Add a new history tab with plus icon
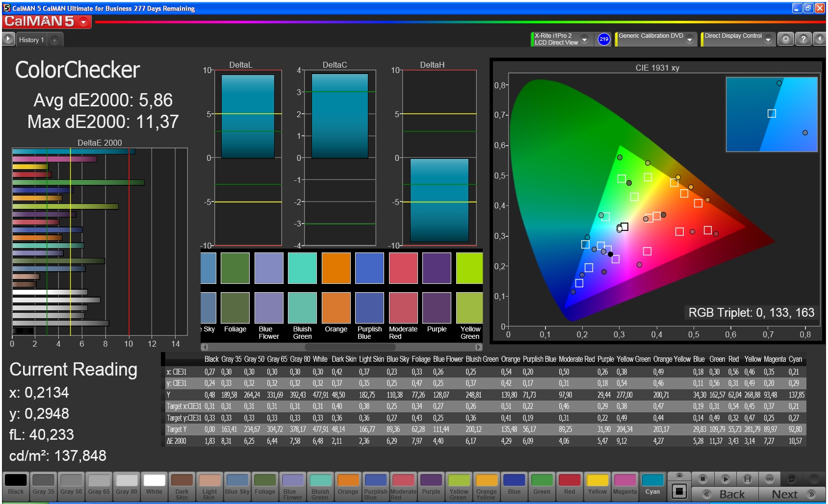The height and width of the screenshot is (504, 828). point(54,40)
